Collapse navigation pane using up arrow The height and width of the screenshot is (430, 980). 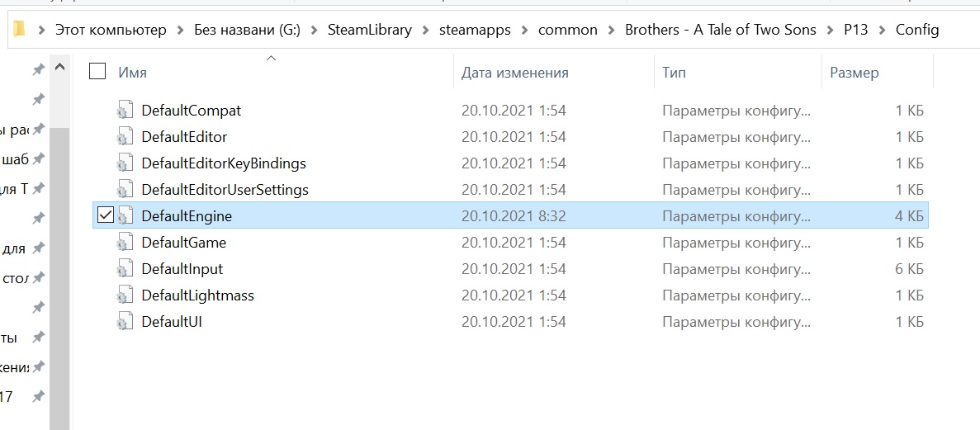tap(60, 67)
